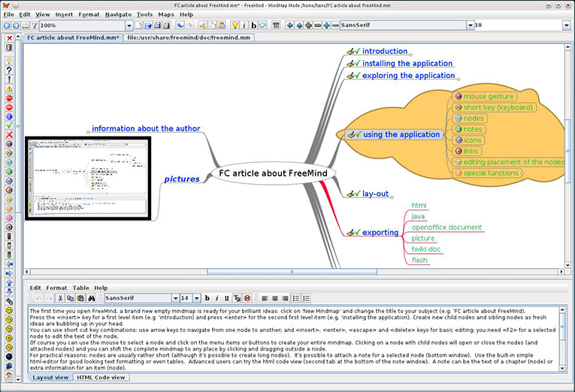Click the light bulb icon in main toolbar

[x=235, y=26]
